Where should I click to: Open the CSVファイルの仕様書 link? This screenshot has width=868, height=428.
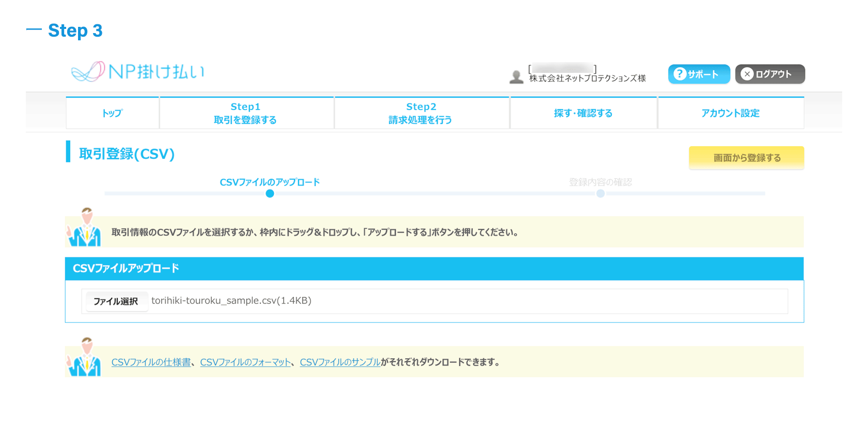pyautogui.click(x=151, y=362)
